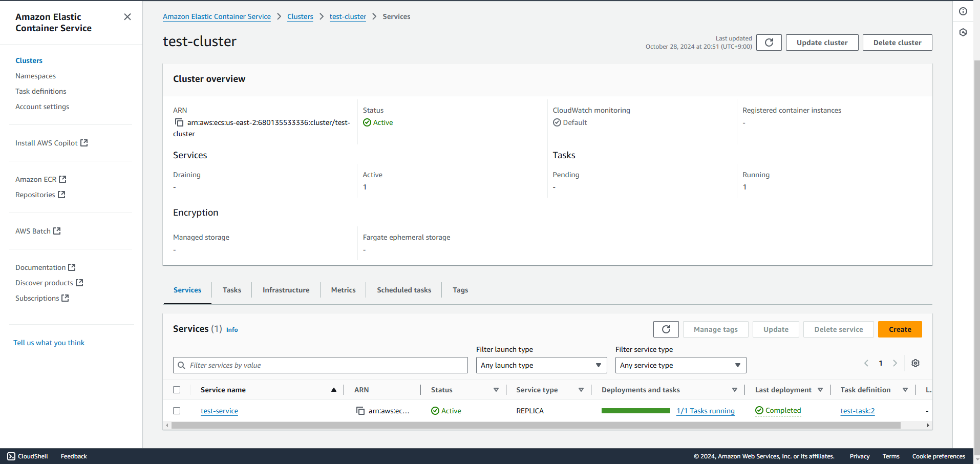Open CloudShell from the footer bar
Screen dimensions: 980x464
pos(28,456)
